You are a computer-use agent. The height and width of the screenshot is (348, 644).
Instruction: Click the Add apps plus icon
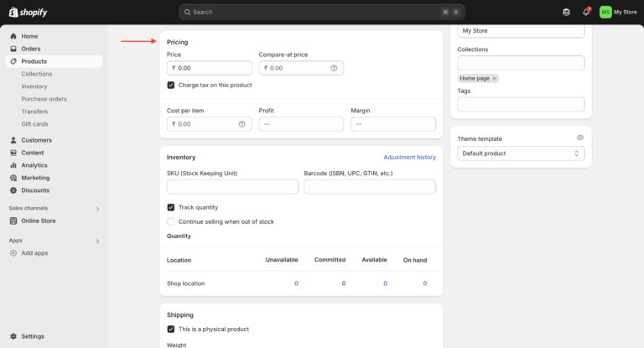pos(13,252)
